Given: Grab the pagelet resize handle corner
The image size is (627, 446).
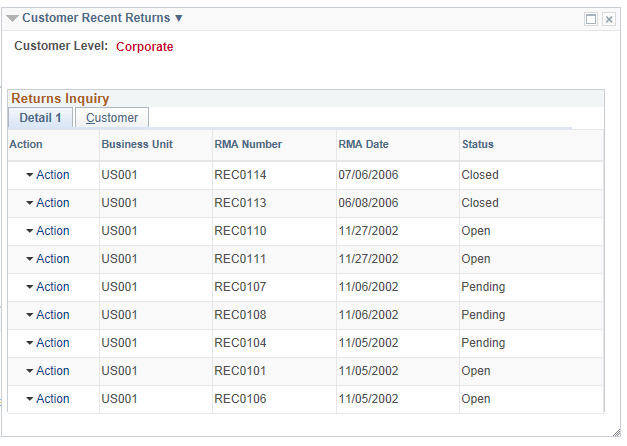Looking at the screenshot, I should [x=616, y=432].
